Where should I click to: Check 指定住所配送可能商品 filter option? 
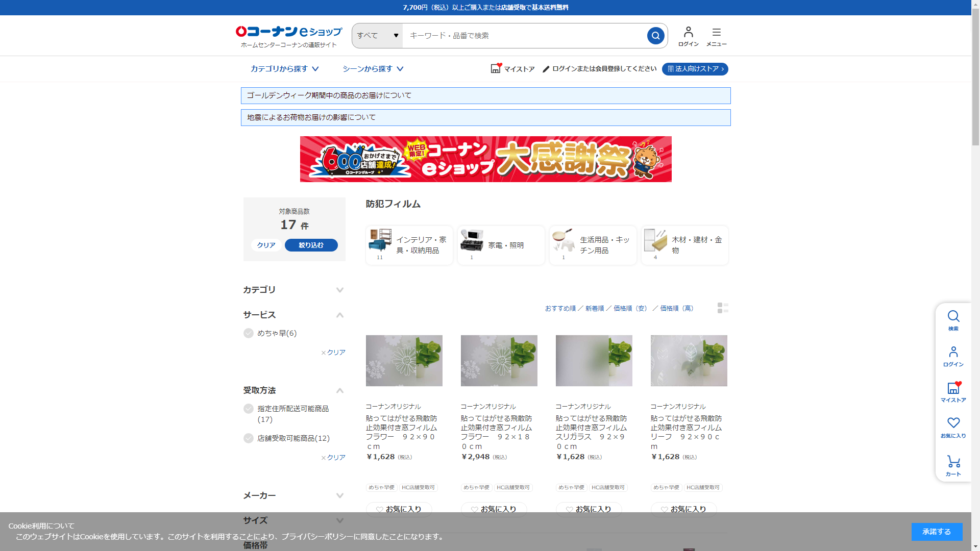(x=249, y=409)
